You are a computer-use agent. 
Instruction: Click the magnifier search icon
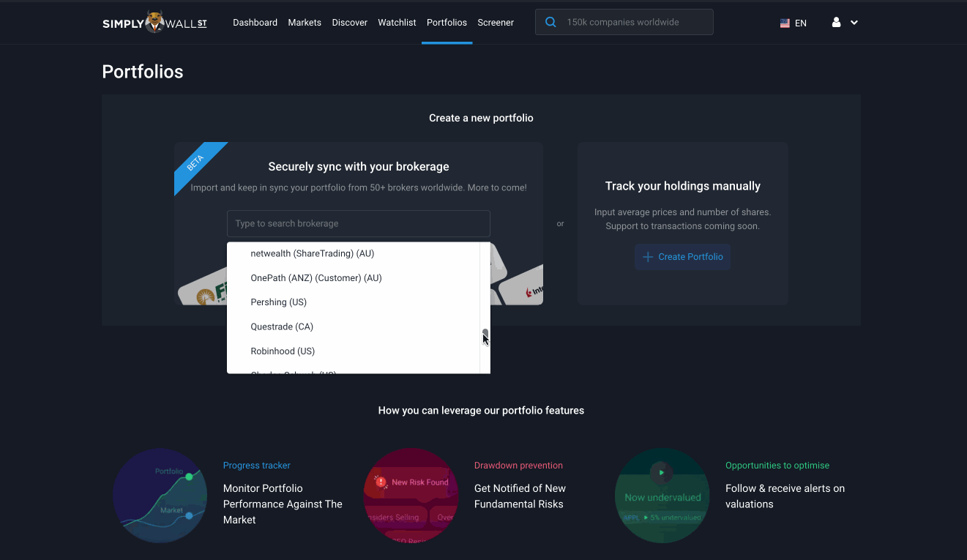pyautogui.click(x=550, y=23)
